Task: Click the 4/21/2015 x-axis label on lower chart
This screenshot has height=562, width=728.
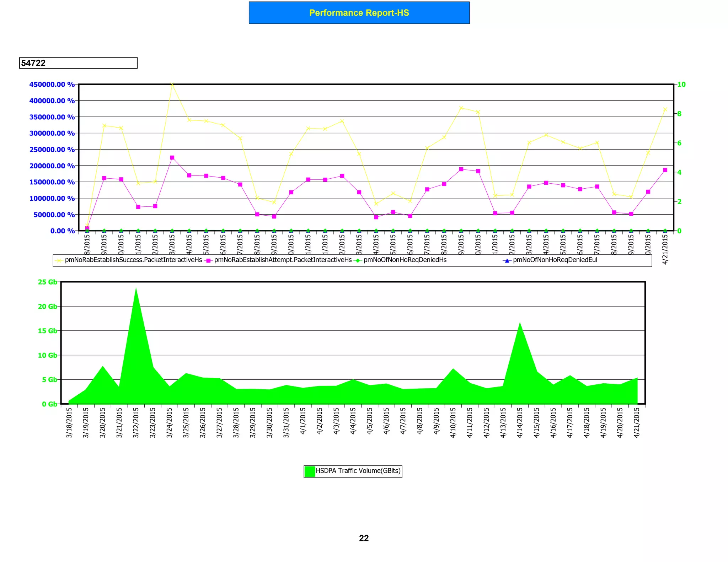Action: pyautogui.click(x=637, y=422)
